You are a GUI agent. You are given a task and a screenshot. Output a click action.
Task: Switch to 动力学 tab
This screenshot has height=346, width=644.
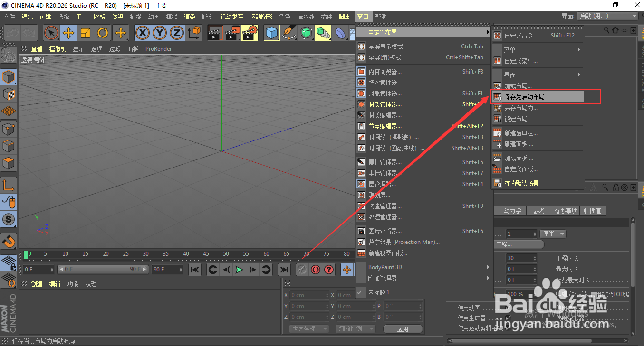click(512, 211)
